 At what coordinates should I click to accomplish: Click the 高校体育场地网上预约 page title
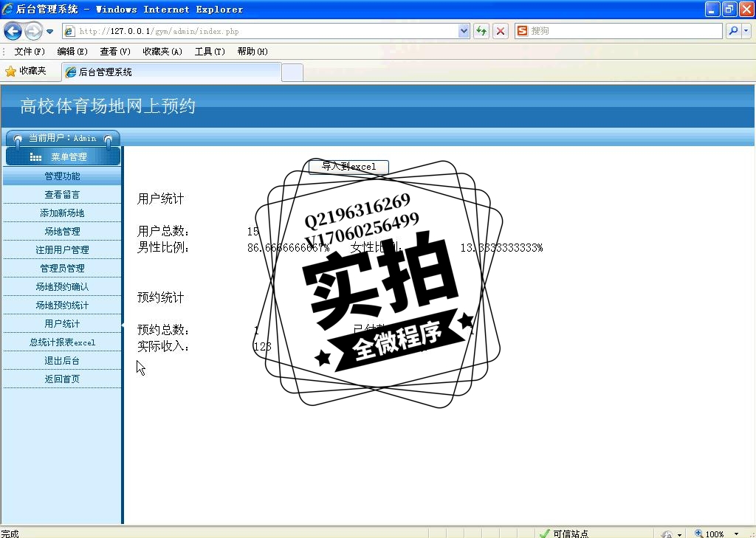108,106
